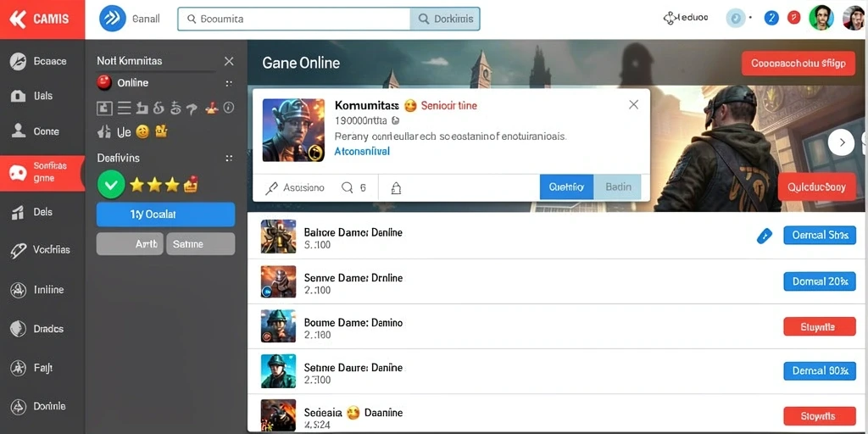The width and height of the screenshot is (868, 434).
Task: Toggle the green checkmark circle
Action: click(111, 185)
